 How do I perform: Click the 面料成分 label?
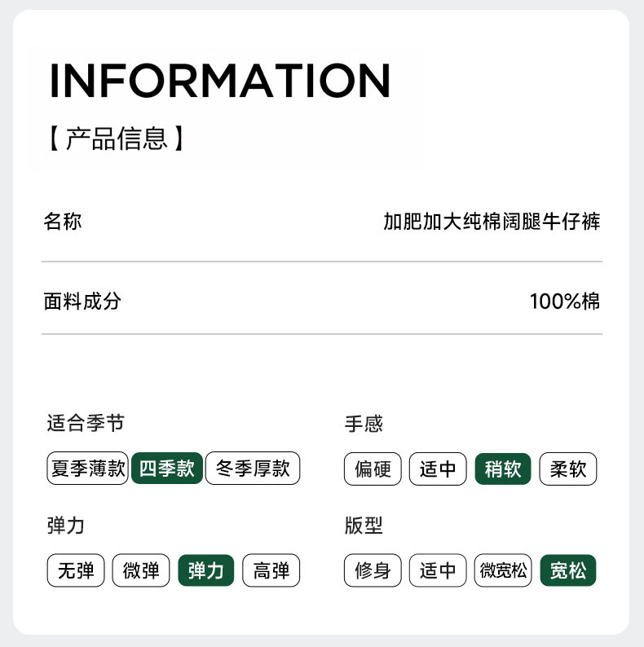pyautogui.click(x=82, y=301)
